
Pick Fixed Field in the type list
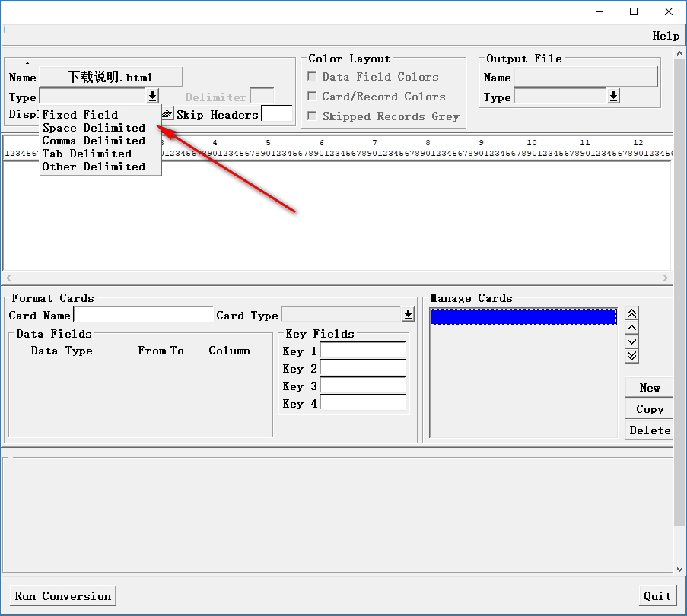pyautogui.click(x=80, y=115)
